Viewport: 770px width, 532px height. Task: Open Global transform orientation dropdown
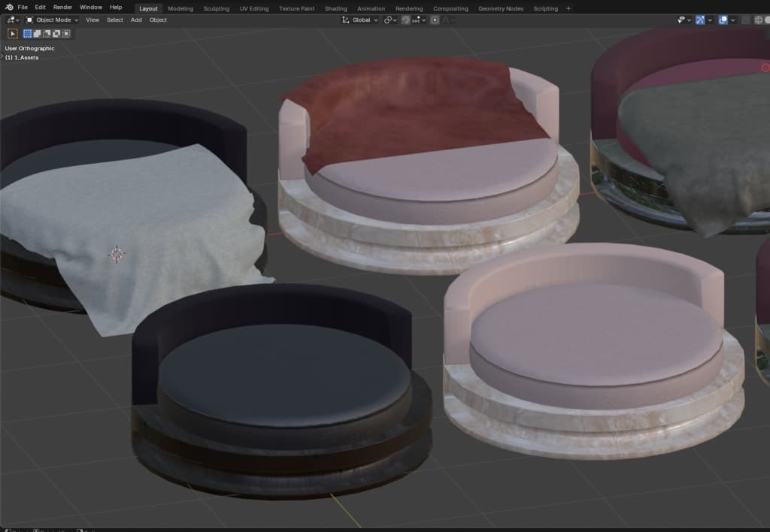pyautogui.click(x=361, y=20)
